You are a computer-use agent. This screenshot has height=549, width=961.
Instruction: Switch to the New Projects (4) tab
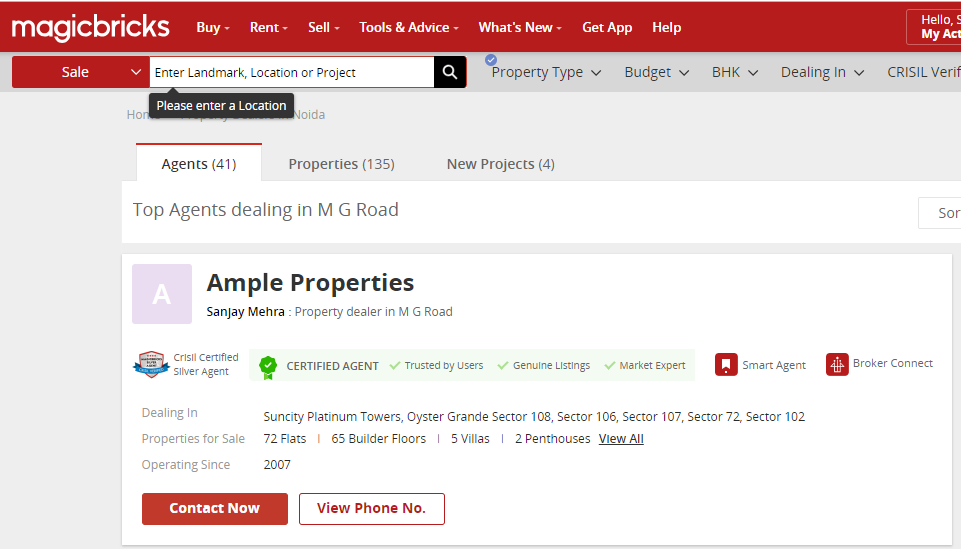(500, 164)
